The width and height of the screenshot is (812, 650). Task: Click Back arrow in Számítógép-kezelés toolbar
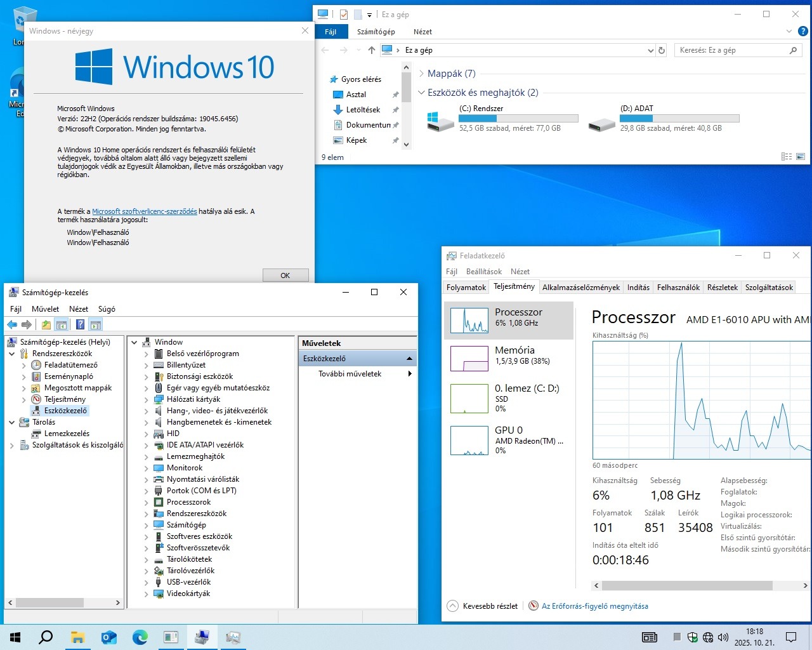pos(12,325)
